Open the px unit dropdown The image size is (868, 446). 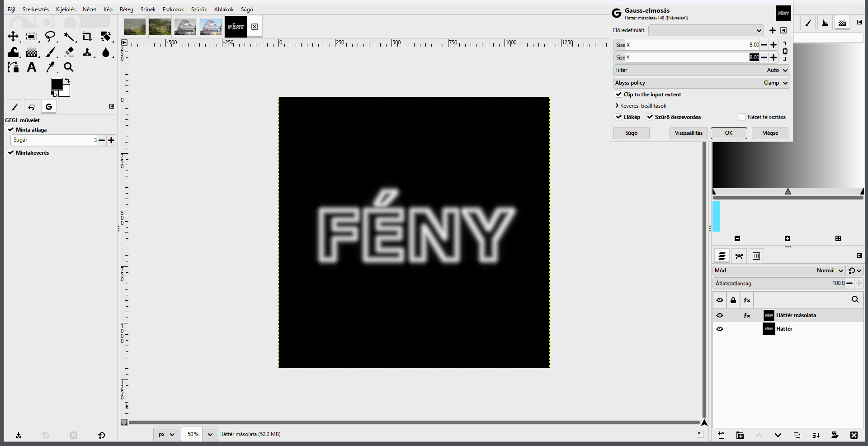click(166, 434)
